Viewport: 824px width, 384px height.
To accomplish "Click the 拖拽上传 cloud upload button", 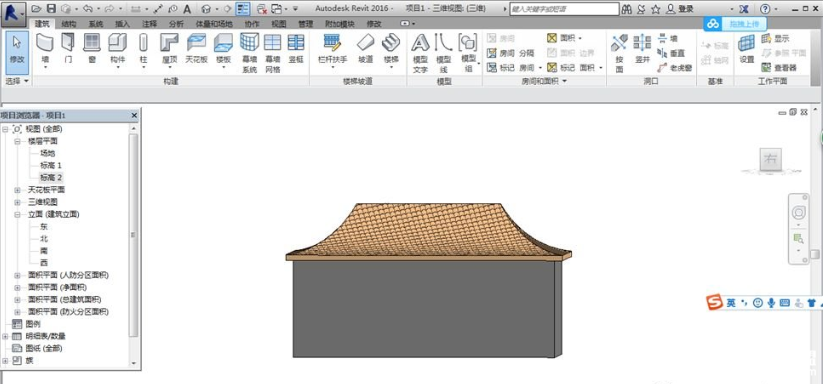I will pos(735,24).
